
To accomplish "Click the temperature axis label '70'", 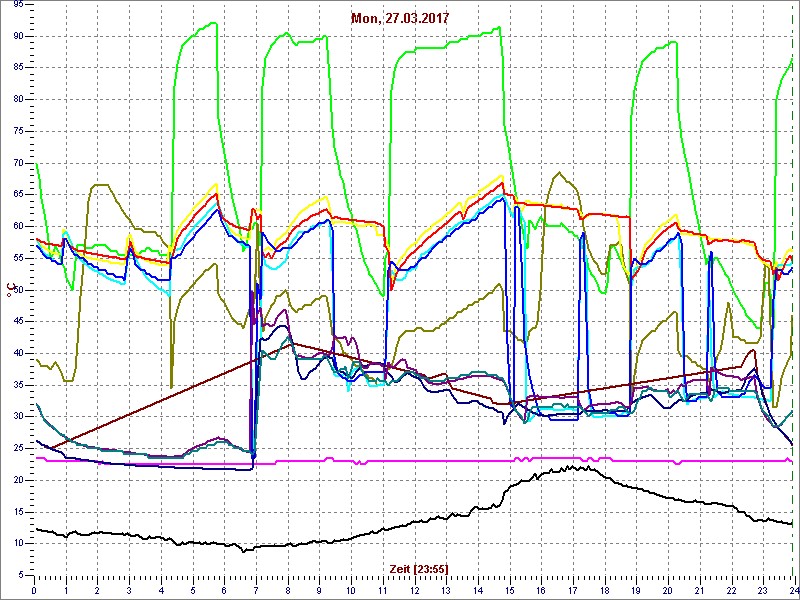I will point(18,163).
